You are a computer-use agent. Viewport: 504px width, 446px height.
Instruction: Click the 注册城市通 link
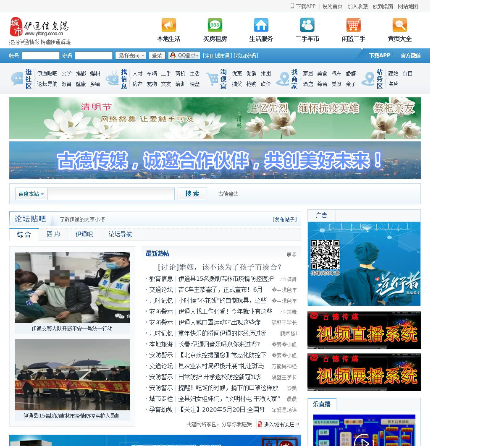(x=217, y=56)
